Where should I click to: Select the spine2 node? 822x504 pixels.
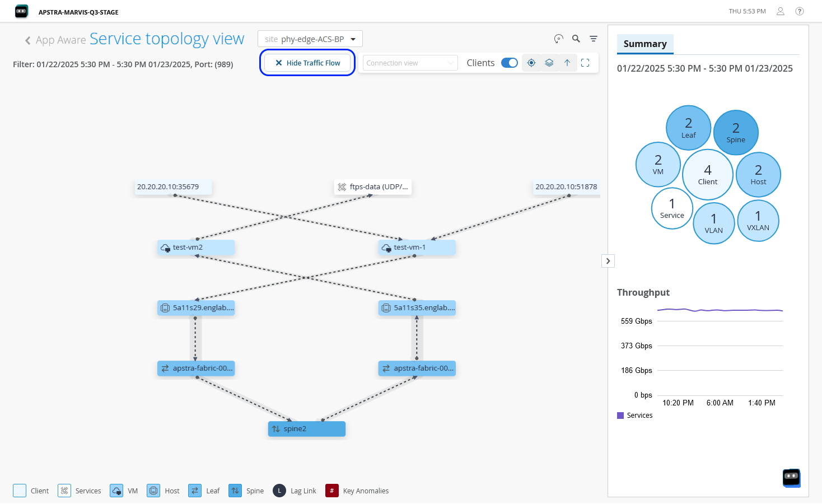pyautogui.click(x=306, y=429)
